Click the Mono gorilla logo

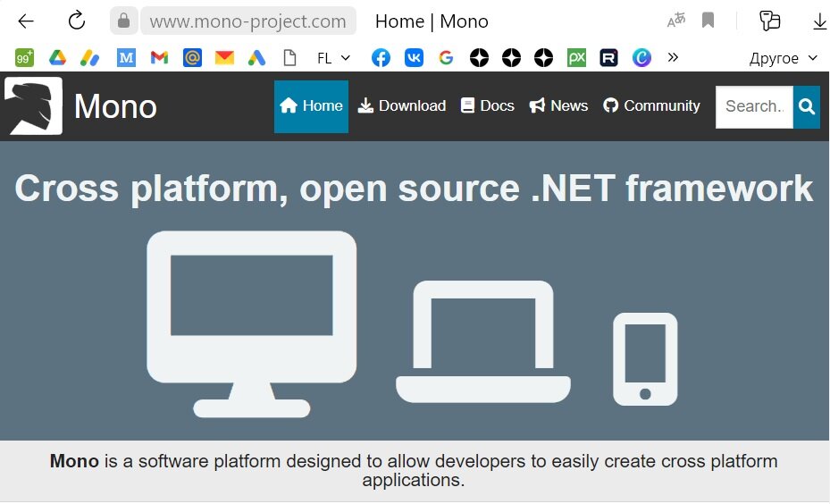(x=33, y=105)
